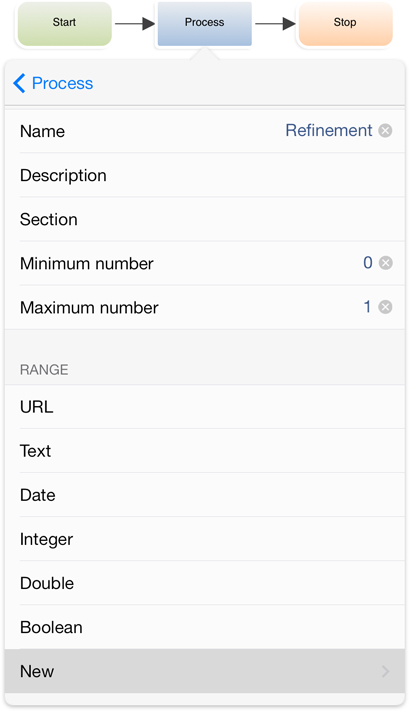Clear the Minimum number value
This screenshot has width=409, height=711.
[x=385, y=263]
